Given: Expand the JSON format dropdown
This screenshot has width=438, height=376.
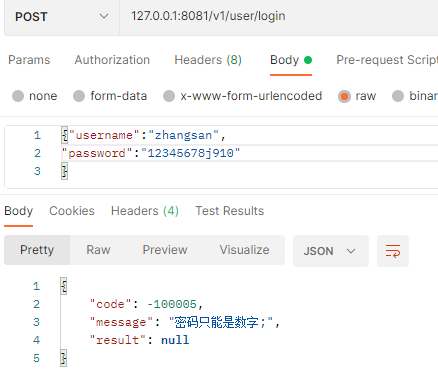Looking at the screenshot, I should coord(331,251).
